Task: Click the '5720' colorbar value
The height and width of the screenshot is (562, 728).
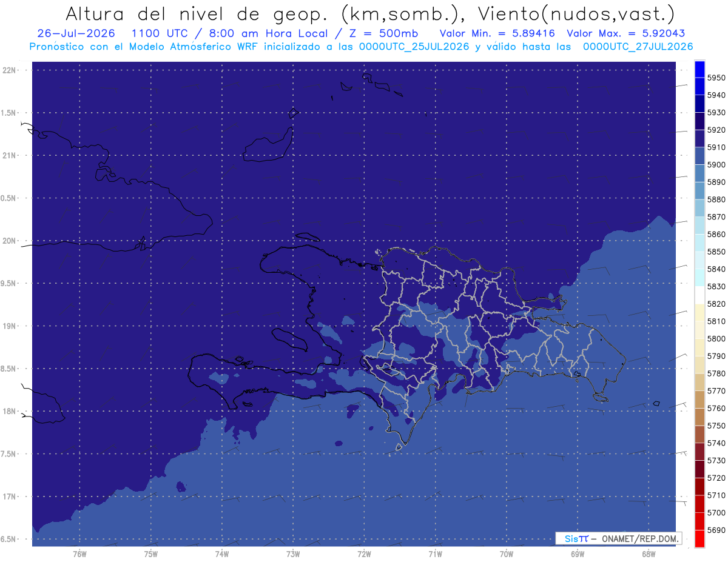Action: tap(716, 478)
